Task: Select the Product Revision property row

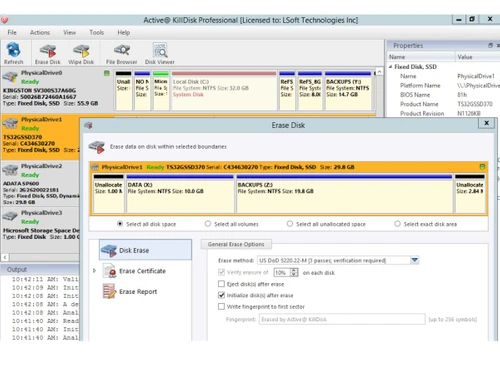Action: (x=443, y=113)
